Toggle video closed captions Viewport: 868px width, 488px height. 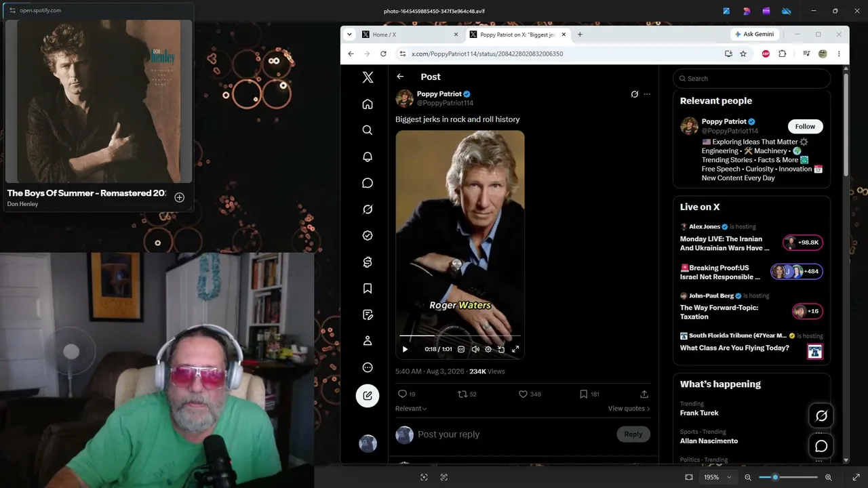tap(461, 349)
